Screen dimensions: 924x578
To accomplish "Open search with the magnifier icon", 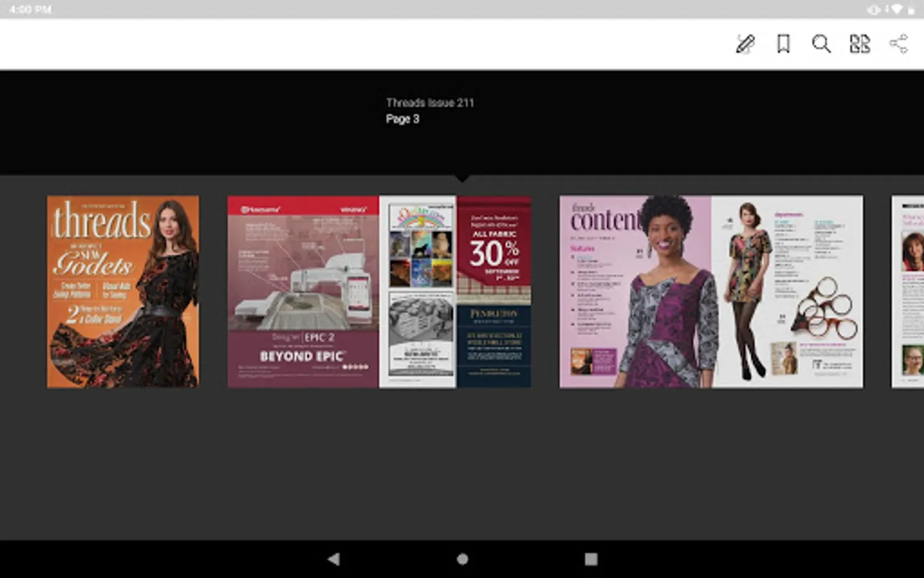I will pos(821,44).
